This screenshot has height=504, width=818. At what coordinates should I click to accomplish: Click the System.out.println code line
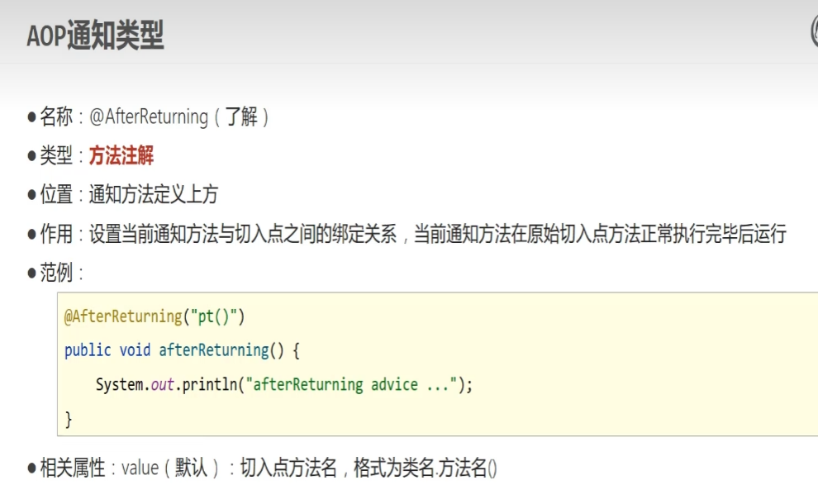[x=283, y=384]
